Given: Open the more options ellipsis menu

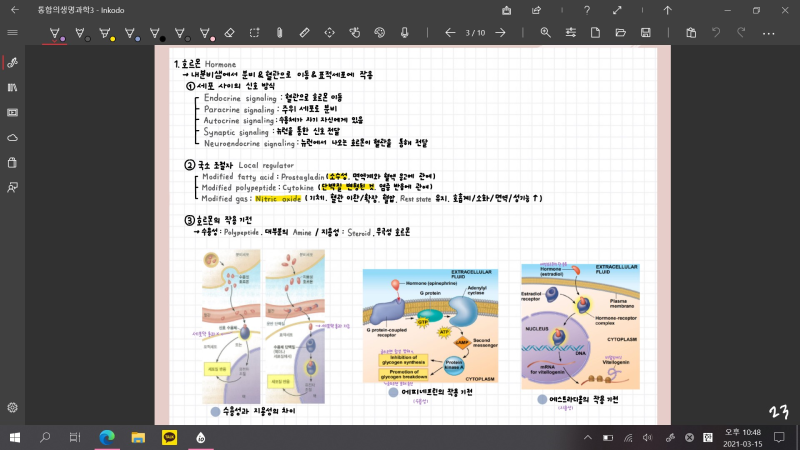Looking at the screenshot, I should click(x=768, y=34).
